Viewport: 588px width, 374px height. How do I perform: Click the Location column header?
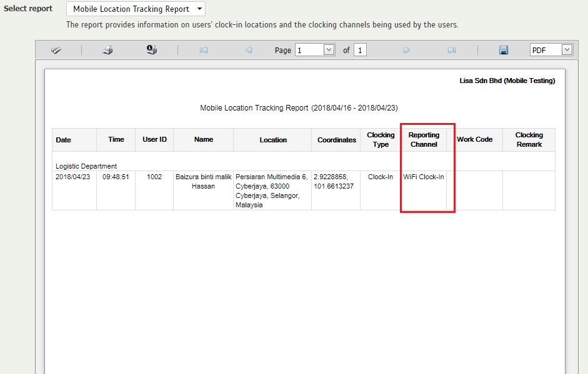(273, 140)
